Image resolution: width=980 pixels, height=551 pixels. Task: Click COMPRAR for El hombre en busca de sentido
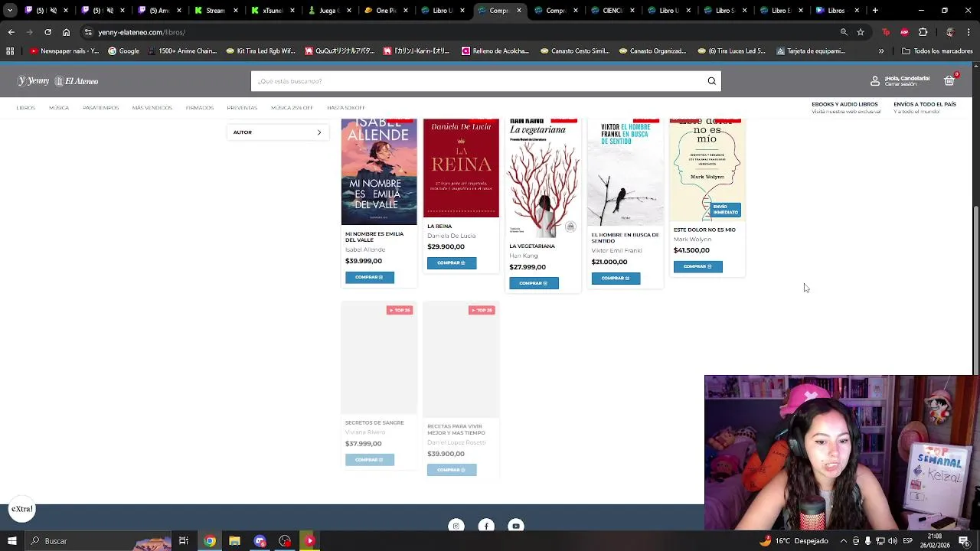tap(616, 278)
